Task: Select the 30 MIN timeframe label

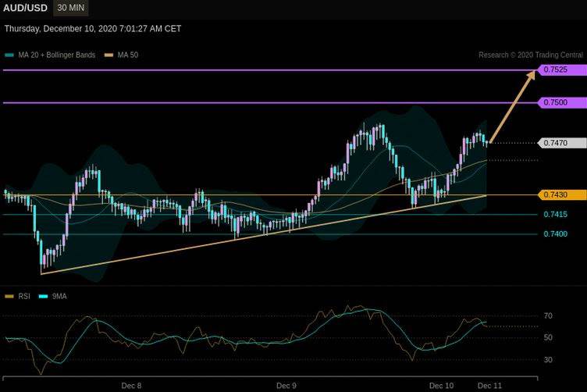Action: (71, 8)
